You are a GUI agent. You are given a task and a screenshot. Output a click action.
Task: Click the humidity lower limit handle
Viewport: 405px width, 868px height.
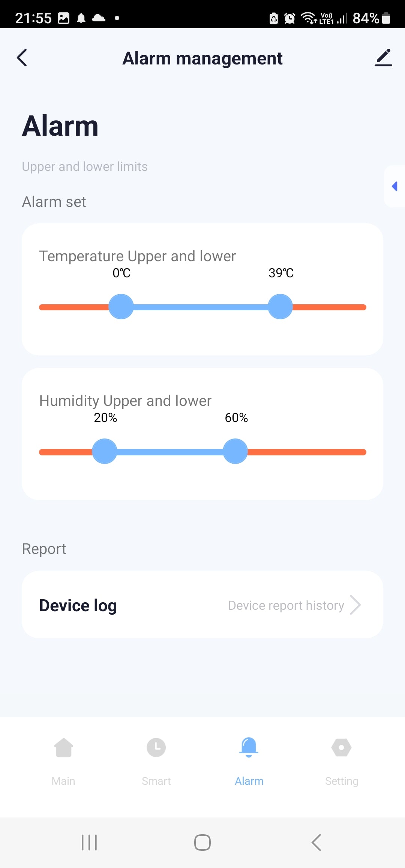click(x=105, y=452)
